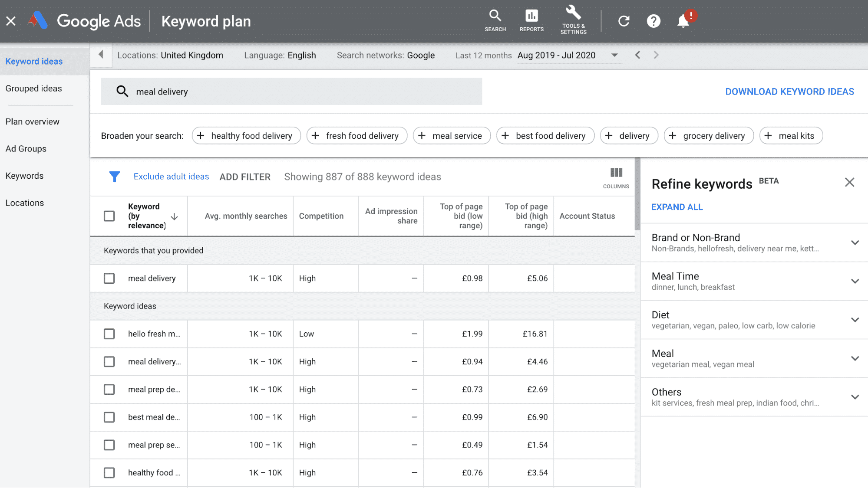Open the Reports icon in top bar
This screenshot has width=868, height=488.
tap(531, 20)
